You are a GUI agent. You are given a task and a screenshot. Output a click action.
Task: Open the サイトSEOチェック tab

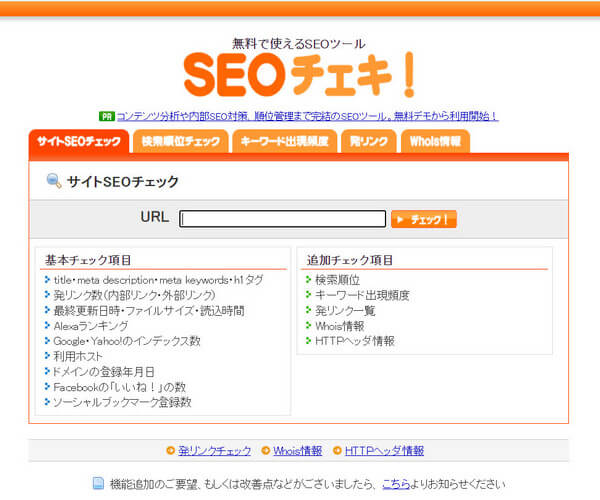[79, 142]
